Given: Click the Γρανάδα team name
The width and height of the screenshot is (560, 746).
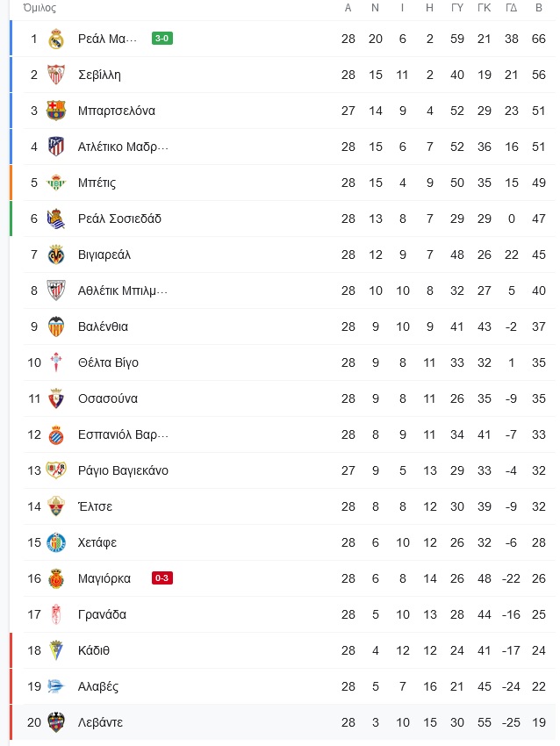Looking at the screenshot, I should pos(102,614).
